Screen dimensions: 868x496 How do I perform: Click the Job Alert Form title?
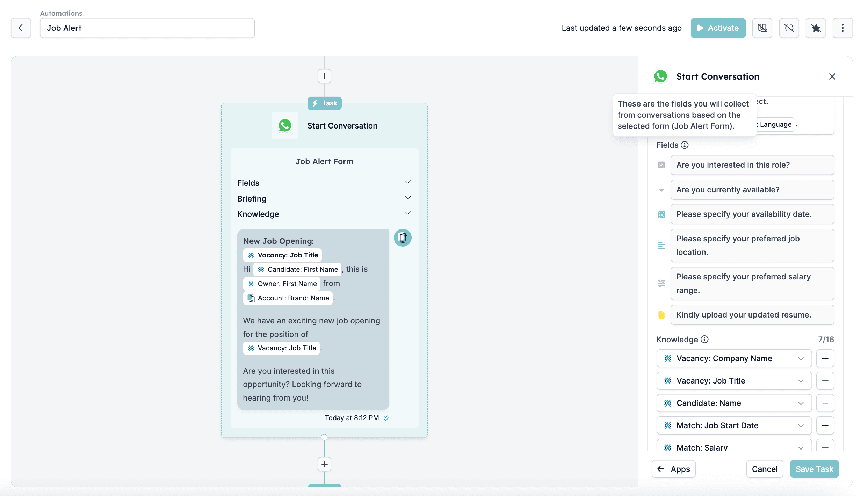pyautogui.click(x=325, y=161)
